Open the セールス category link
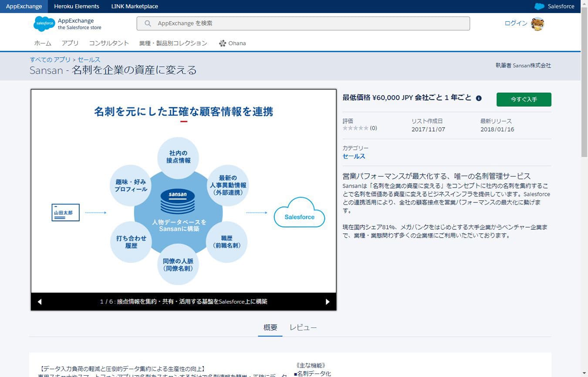Viewport: 588px width, 377px height. tap(354, 156)
